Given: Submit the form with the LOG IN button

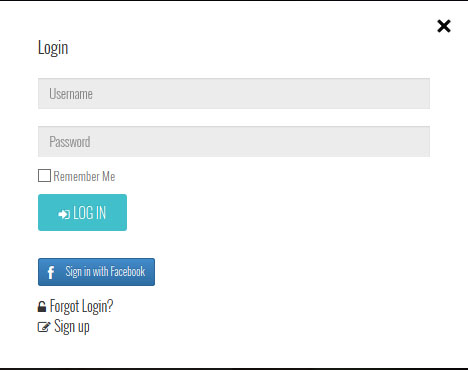Looking at the screenshot, I should click(x=82, y=212).
